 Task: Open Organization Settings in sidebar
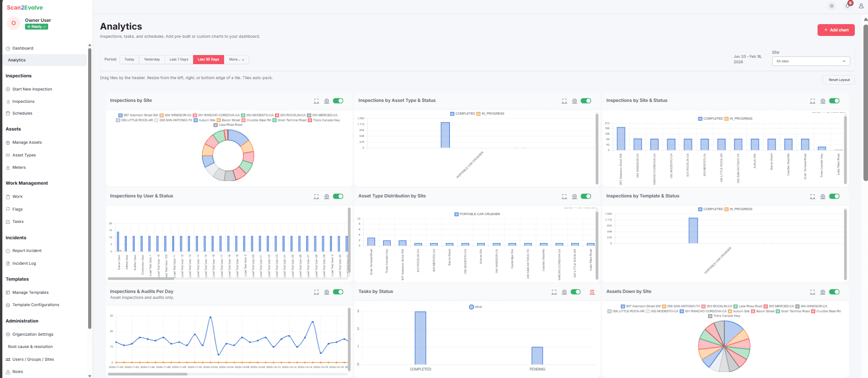(33, 334)
